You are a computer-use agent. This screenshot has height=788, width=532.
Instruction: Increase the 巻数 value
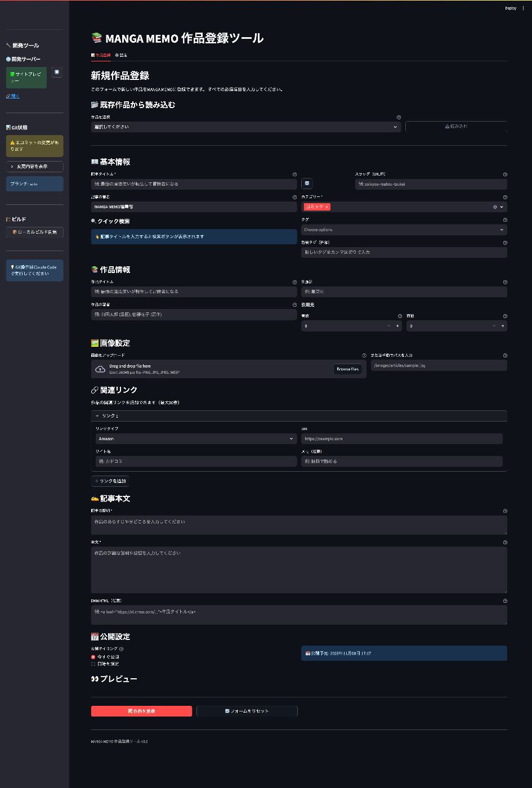pyautogui.click(x=397, y=326)
